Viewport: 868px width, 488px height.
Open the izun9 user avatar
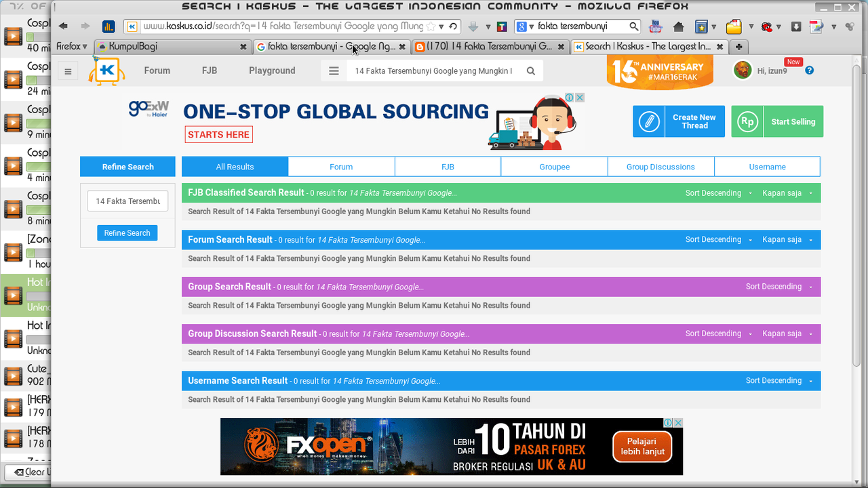coord(743,70)
